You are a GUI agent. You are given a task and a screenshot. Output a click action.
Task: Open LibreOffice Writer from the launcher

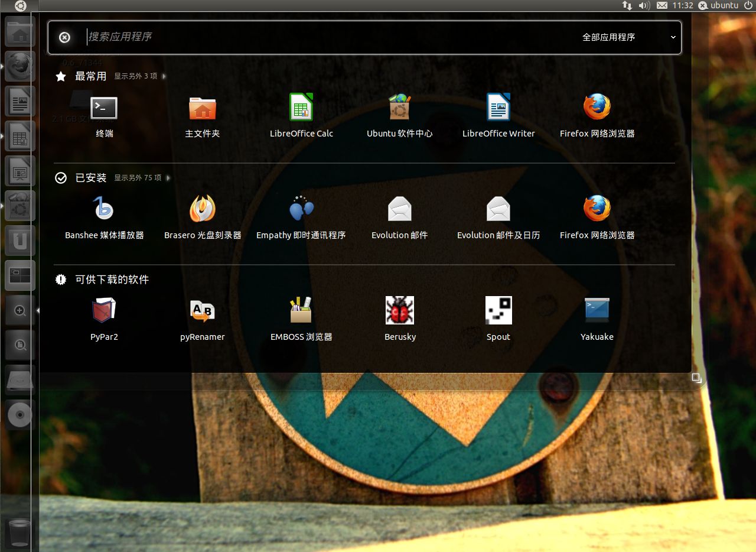pyautogui.click(x=20, y=101)
